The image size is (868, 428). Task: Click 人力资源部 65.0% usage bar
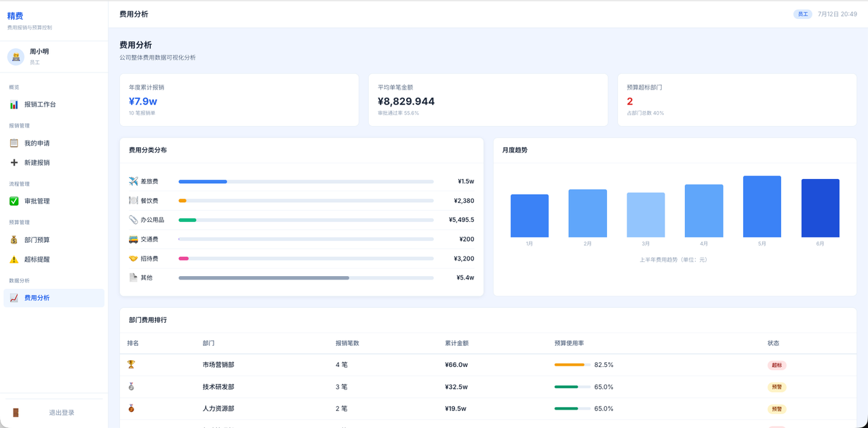point(572,408)
